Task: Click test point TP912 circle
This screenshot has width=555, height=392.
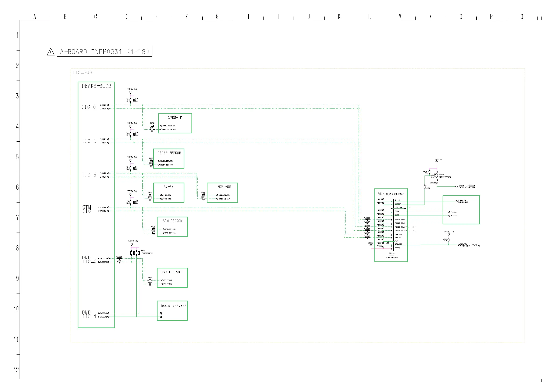Action: pyautogui.click(x=383, y=199)
